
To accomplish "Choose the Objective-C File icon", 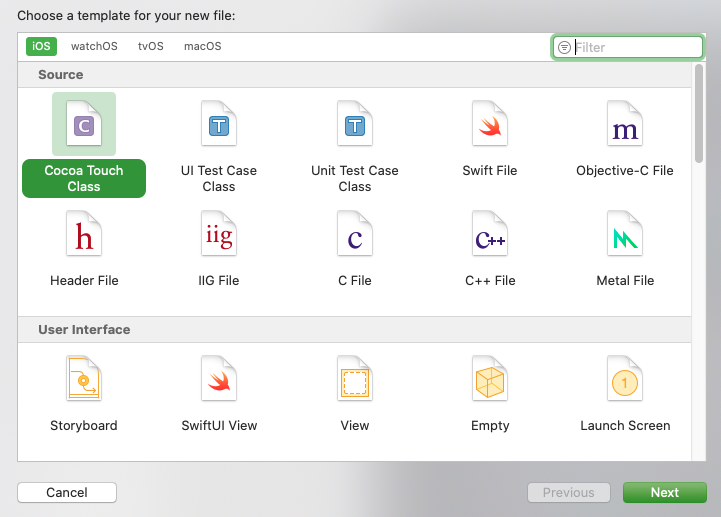I will (x=625, y=123).
